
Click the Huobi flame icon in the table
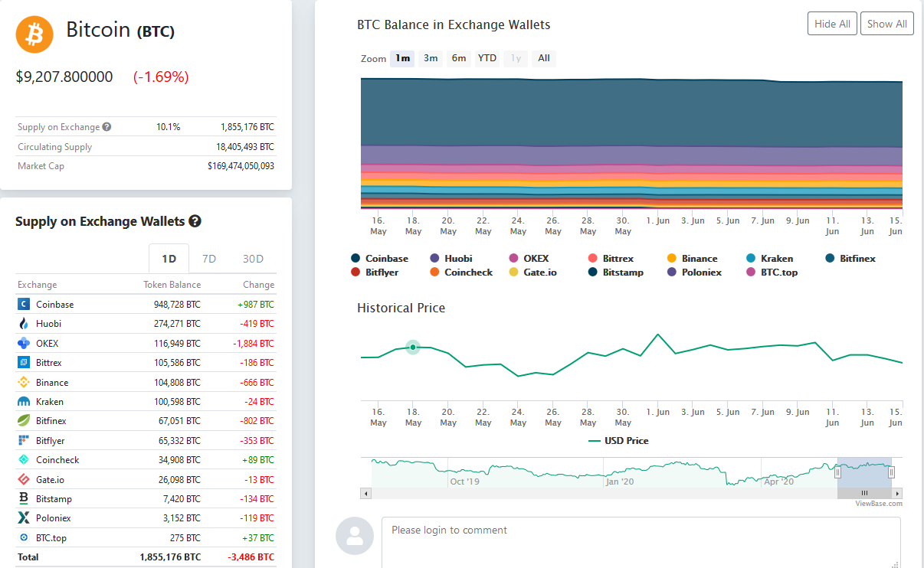pyautogui.click(x=23, y=324)
